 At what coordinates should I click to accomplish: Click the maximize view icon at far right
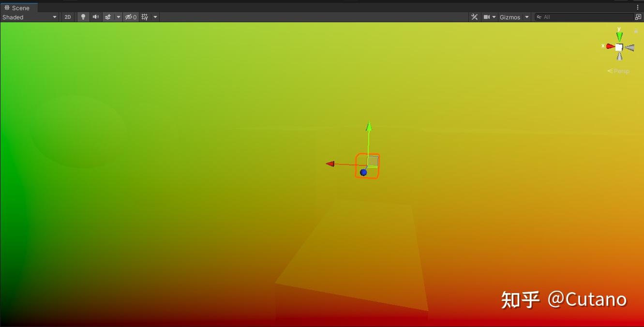point(639,16)
